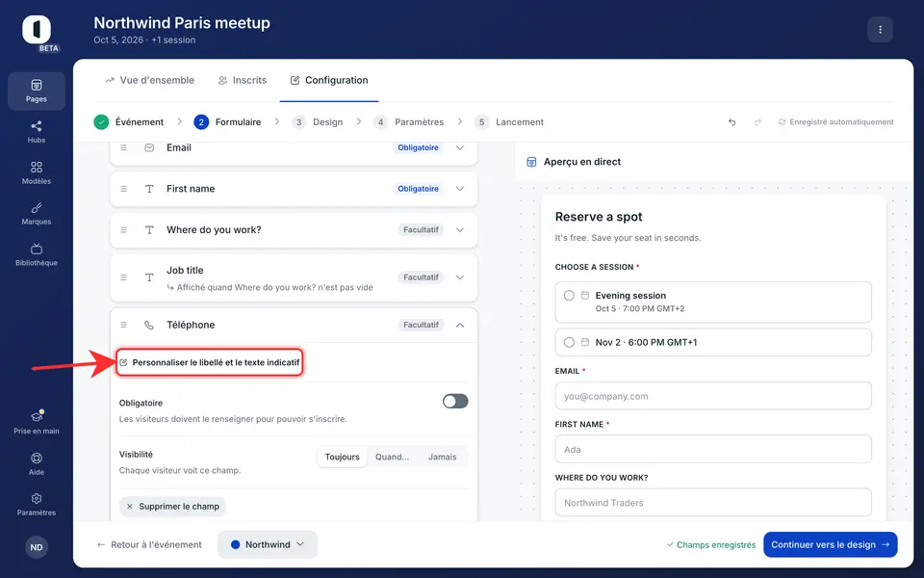
Task: Open the Northwind brand dropdown
Action: [x=268, y=544]
